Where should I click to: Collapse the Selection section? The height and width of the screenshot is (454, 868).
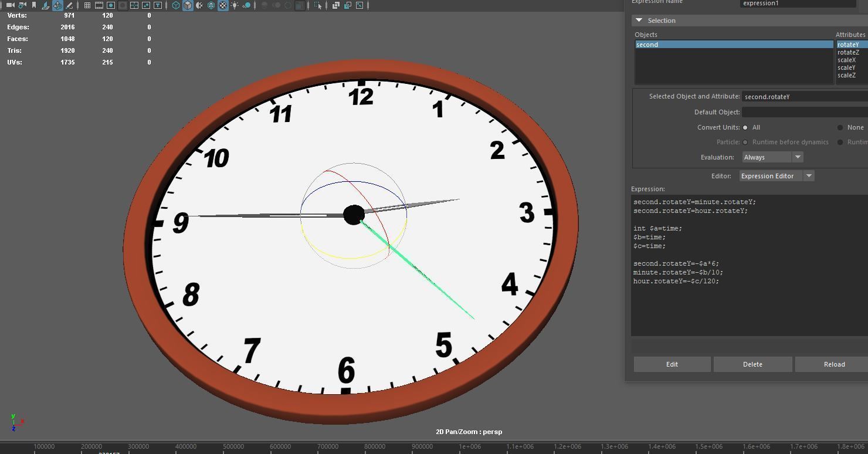point(639,21)
